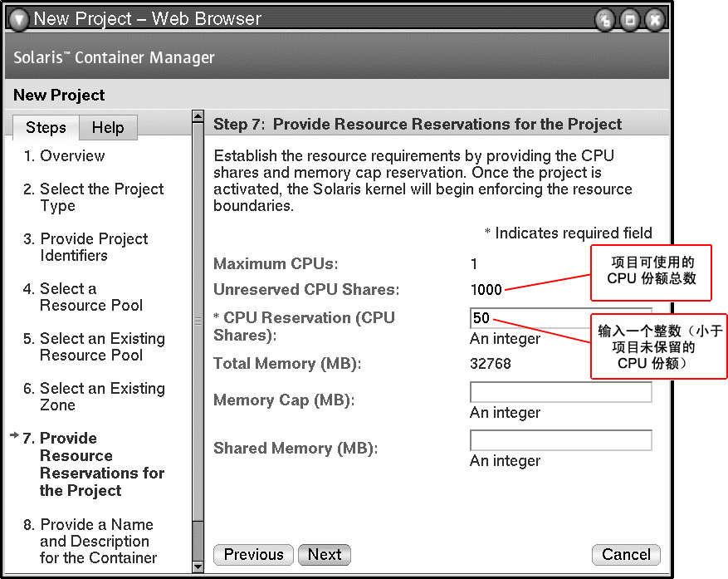Cancel the new project wizard
The image size is (728, 579).
tap(626, 554)
